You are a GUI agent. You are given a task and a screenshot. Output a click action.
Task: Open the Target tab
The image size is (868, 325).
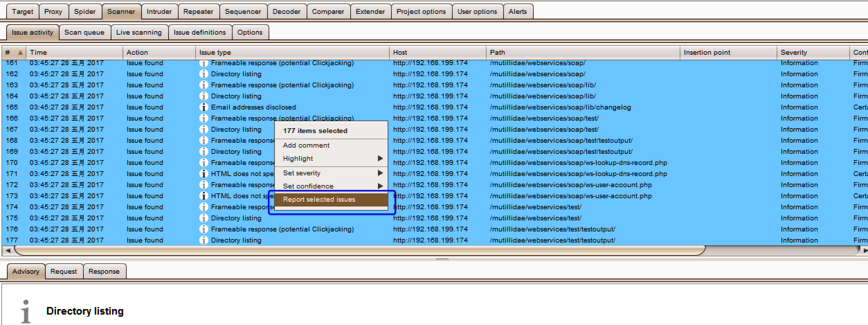click(22, 11)
